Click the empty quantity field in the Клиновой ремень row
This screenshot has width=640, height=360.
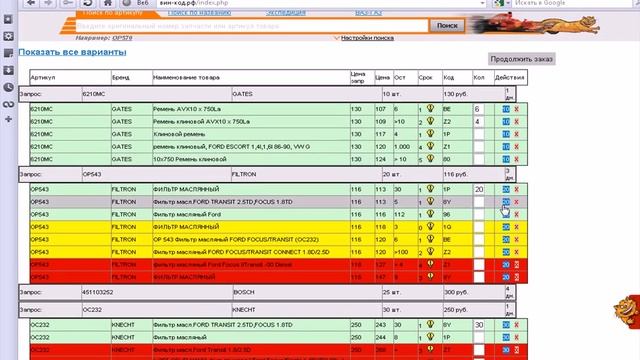[x=479, y=134]
